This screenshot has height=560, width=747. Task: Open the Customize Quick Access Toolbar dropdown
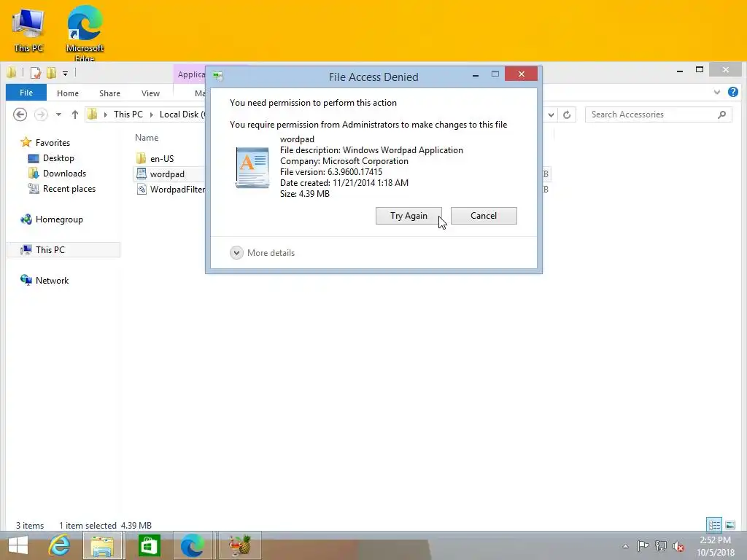[x=65, y=74]
